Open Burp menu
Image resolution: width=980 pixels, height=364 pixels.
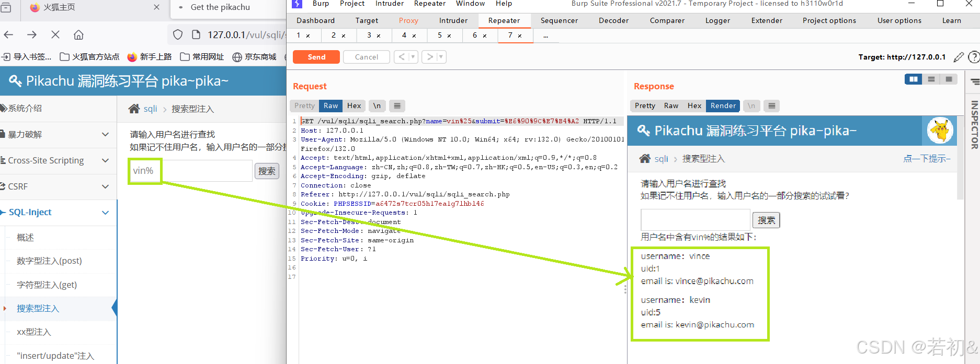coord(321,4)
